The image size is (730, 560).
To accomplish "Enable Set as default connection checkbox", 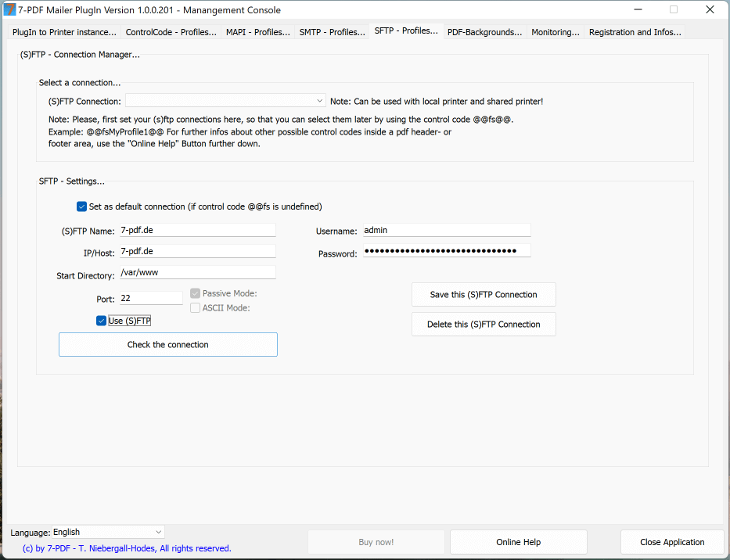I will [x=82, y=206].
